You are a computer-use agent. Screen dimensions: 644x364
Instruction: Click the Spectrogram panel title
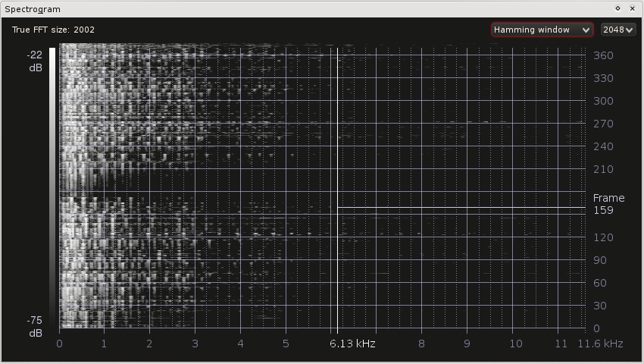(33, 9)
